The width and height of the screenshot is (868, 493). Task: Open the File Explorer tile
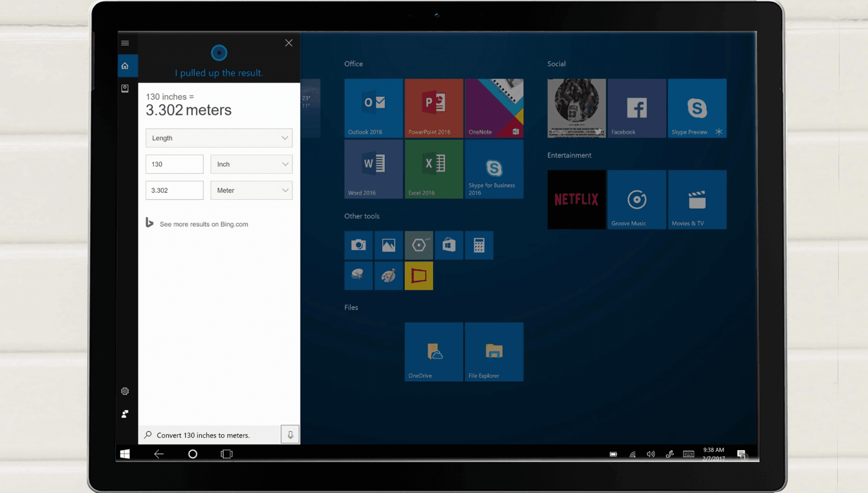tap(494, 352)
